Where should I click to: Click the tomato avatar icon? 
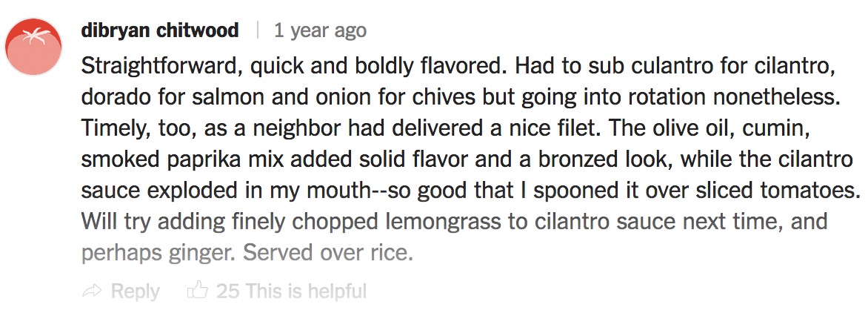click(34, 47)
